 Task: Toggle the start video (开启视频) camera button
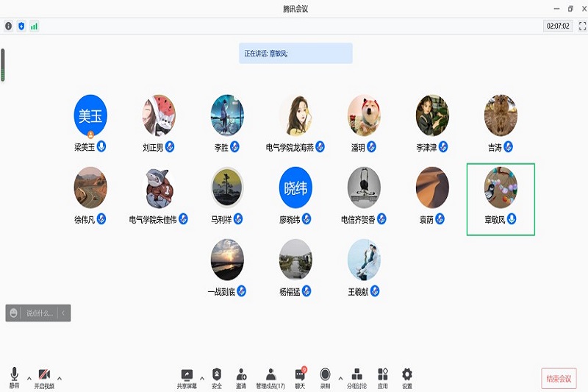coord(44,375)
